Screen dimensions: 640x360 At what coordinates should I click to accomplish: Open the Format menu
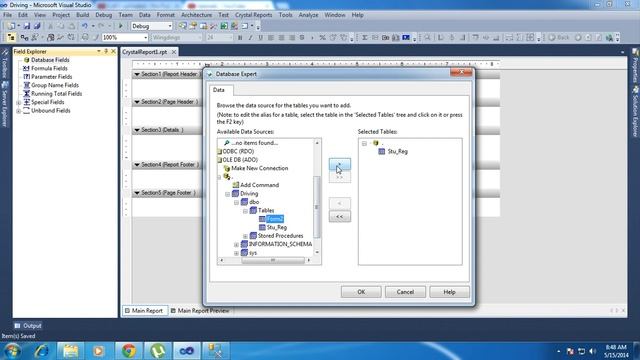point(165,15)
